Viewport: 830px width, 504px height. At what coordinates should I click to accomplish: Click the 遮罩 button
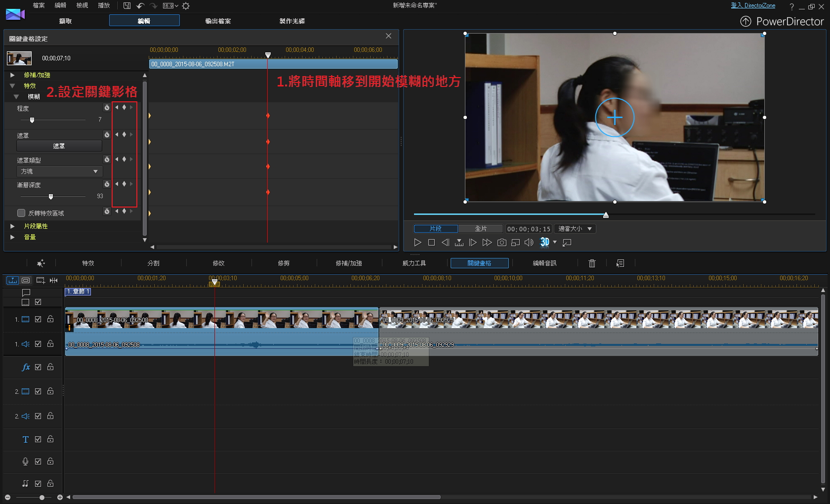click(x=59, y=146)
